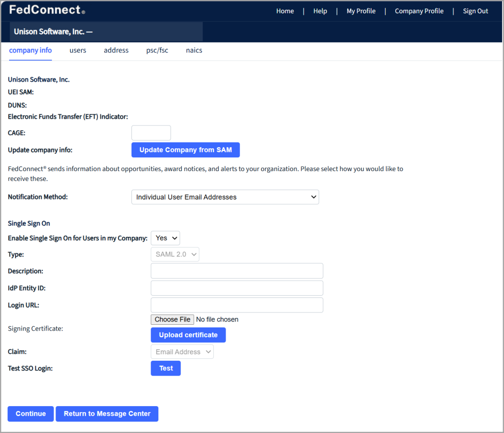Click the Description text field
Image resolution: width=504 pixels, height=433 pixels.
[237, 271]
